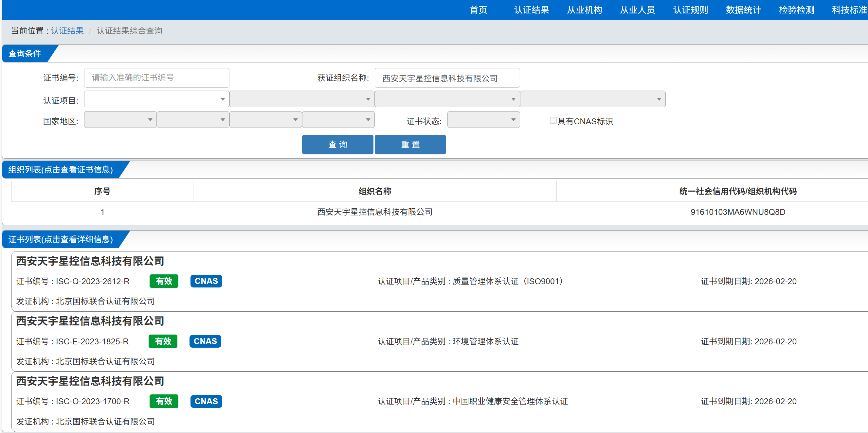The image size is (868, 433).
Task: Go to 数据统计 menu item
Action: 743,10
